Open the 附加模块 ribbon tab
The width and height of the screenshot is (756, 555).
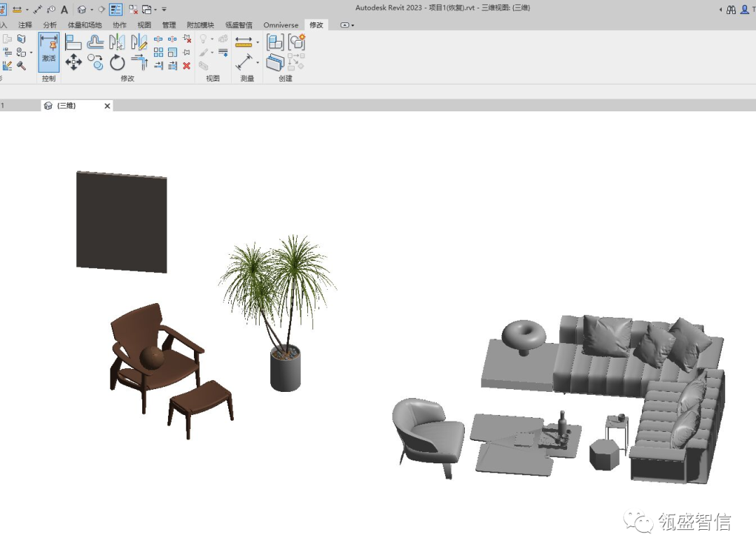point(200,25)
